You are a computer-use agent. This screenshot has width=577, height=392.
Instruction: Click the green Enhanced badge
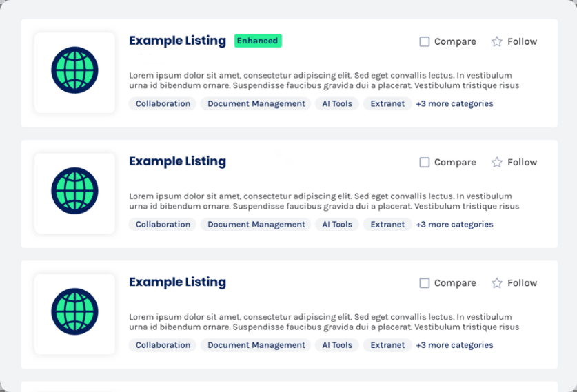[x=258, y=41]
